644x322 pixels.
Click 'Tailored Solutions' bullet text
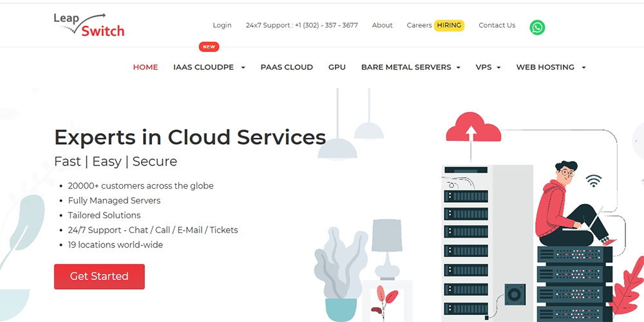104,215
